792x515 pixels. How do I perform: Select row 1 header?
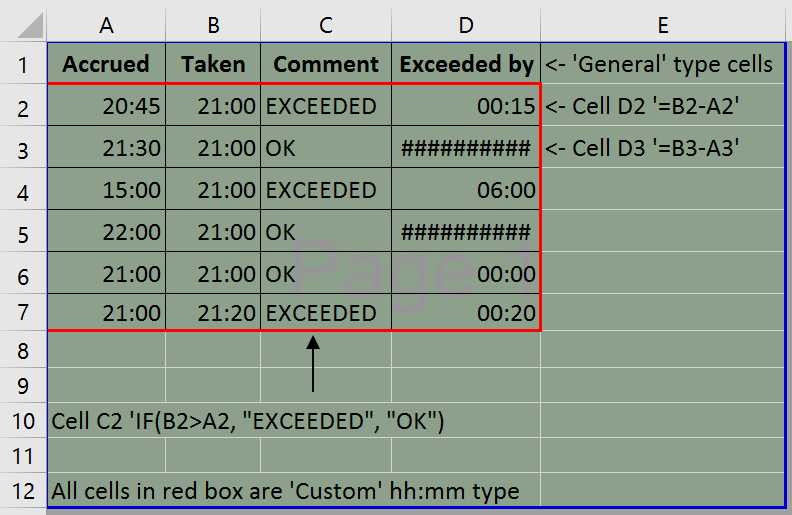23,64
